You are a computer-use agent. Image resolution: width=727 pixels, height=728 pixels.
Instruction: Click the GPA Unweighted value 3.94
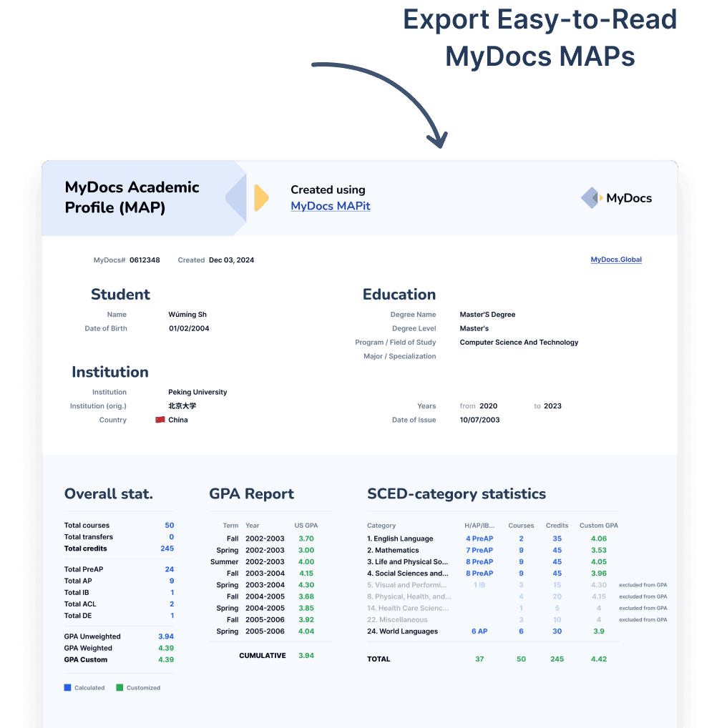pyautogui.click(x=166, y=636)
